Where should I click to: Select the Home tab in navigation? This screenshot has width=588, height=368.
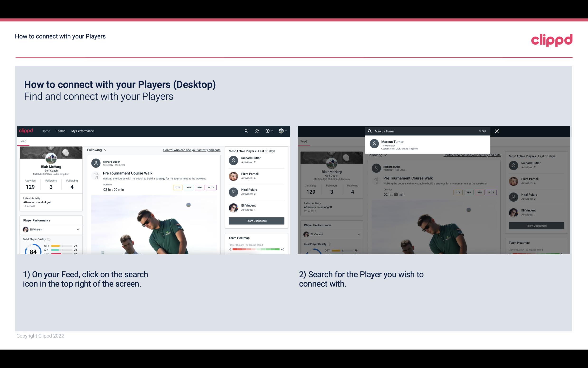click(x=45, y=131)
